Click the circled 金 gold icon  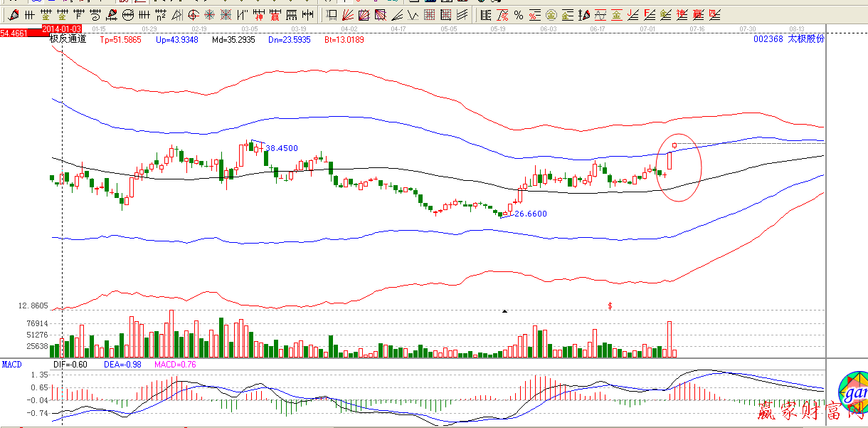[550, 14]
